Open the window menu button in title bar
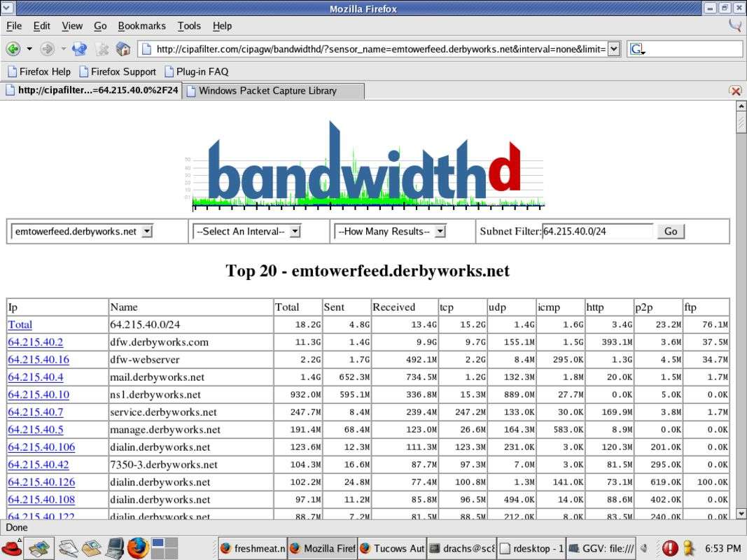Screen dimensions: 747x560 (x=7, y=8)
